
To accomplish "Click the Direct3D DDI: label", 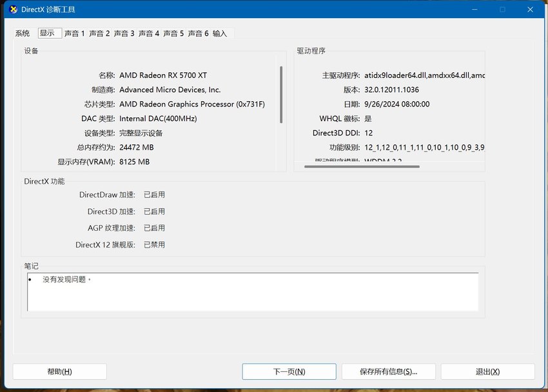I will [337, 133].
